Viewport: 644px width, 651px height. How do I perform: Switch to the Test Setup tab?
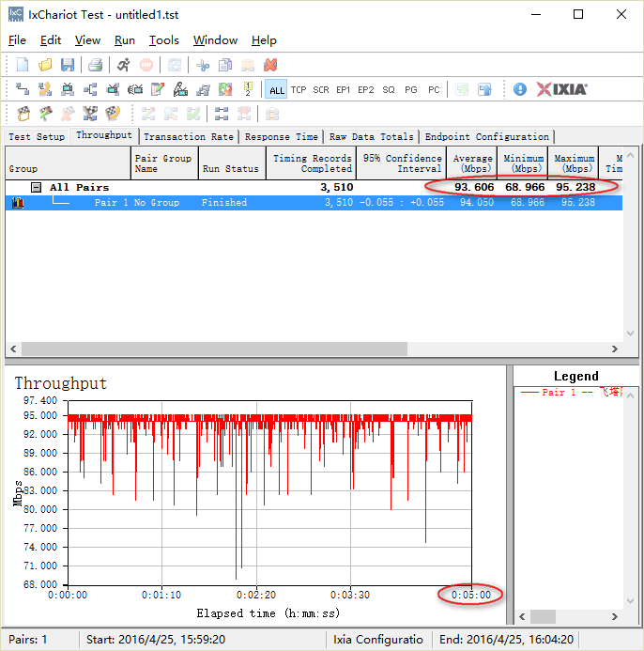pos(37,136)
